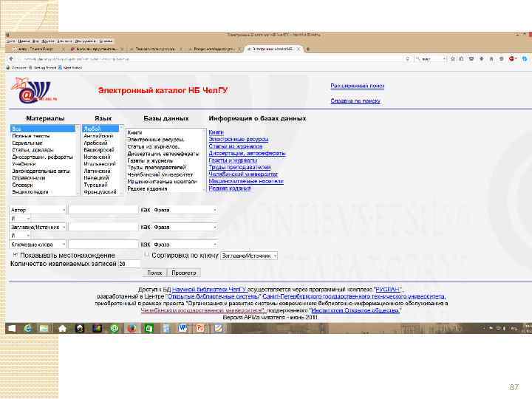Close the active catalog tab
The height and width of the screenshot is (399, 532).
299,50
